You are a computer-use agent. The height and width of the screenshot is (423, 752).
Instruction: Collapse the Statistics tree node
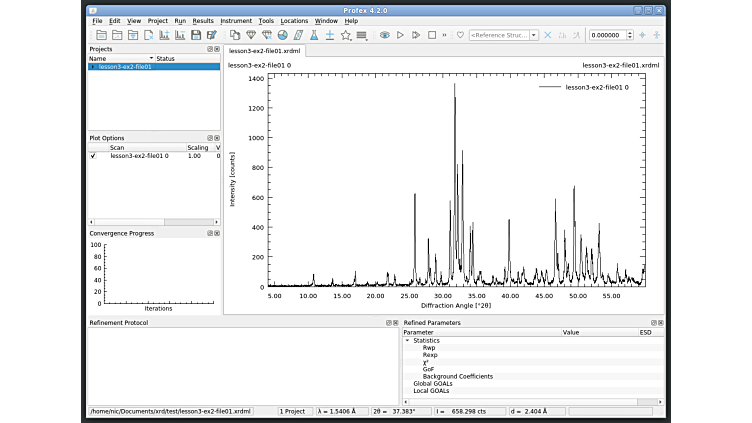coord(408,341)
